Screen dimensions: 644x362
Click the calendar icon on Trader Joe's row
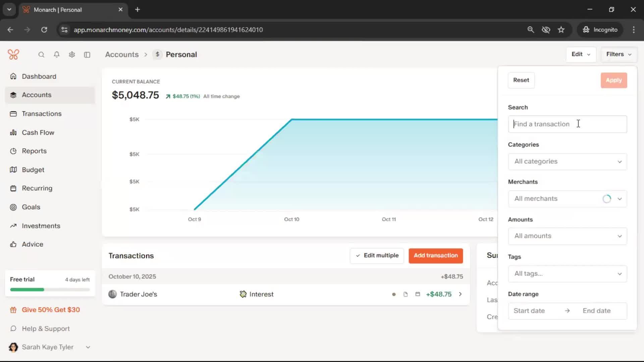(x=418, y=294)
